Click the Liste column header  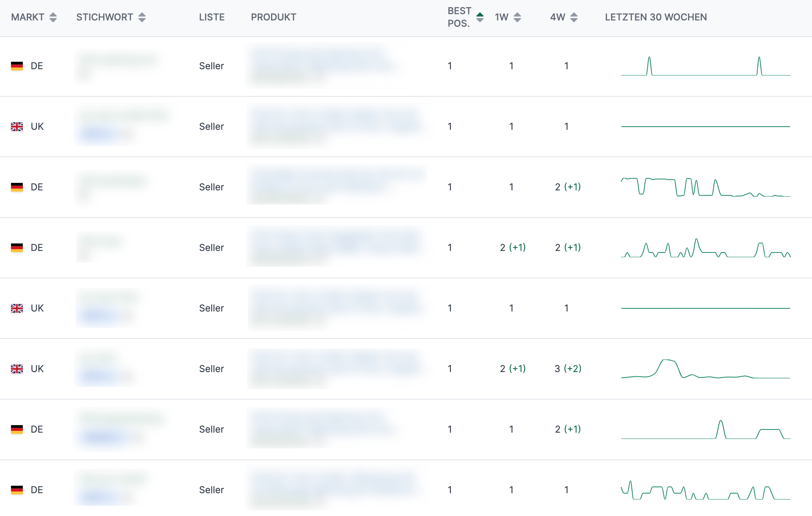click(x=212, y=17)
